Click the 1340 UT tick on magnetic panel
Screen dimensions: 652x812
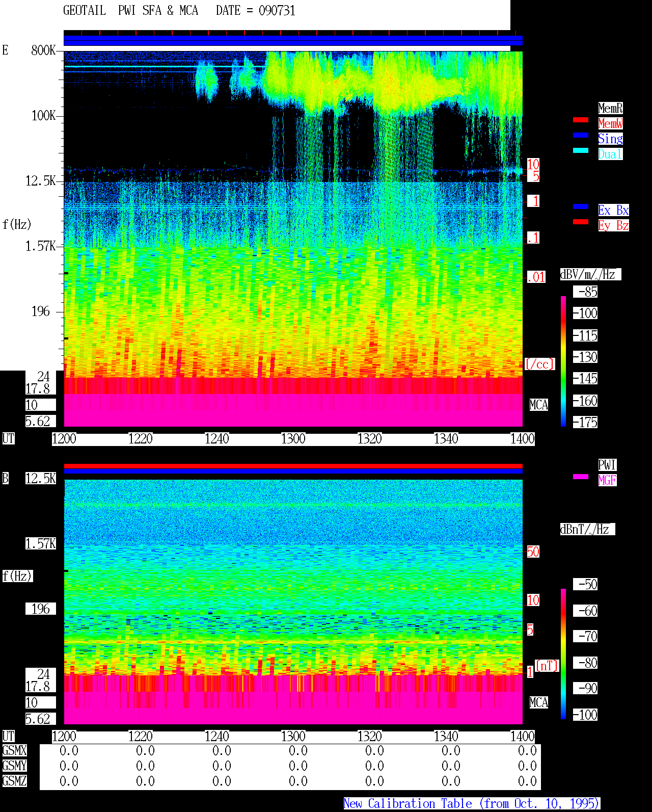click(x=446, y=737)
